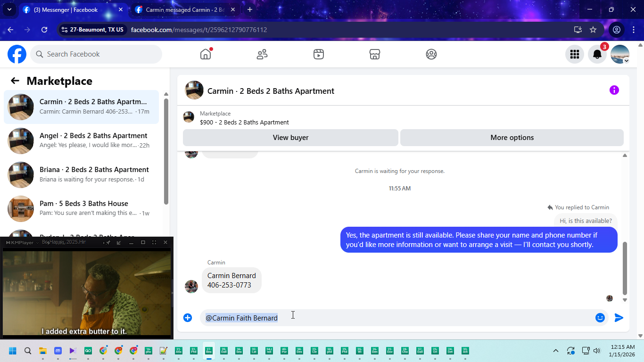Screen dimensions: 644x362
Task: Send the message with the arrow icon
Action: pos(619,318)
